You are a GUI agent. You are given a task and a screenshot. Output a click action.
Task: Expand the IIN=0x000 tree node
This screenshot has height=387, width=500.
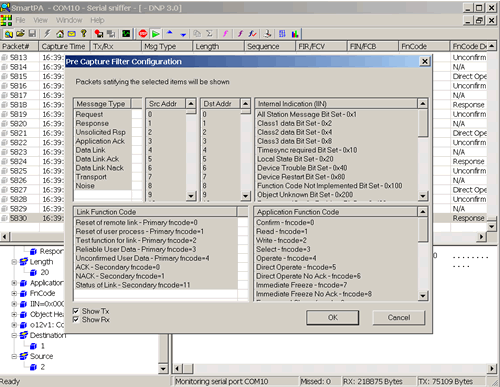tap(14, 304)
